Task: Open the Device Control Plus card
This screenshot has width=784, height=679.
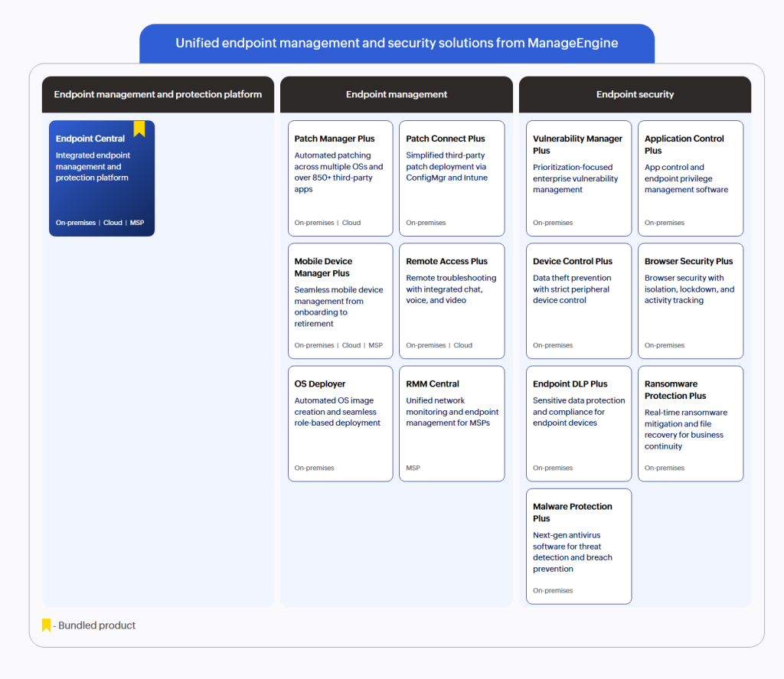Action: (579, 301)
